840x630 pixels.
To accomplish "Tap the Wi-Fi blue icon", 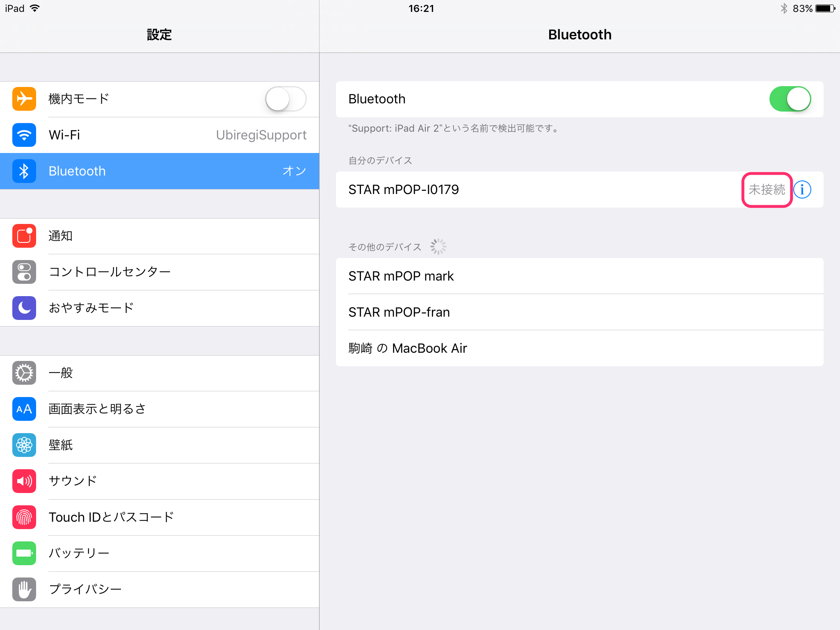I will pyautogui.click(x=24, y=135).
